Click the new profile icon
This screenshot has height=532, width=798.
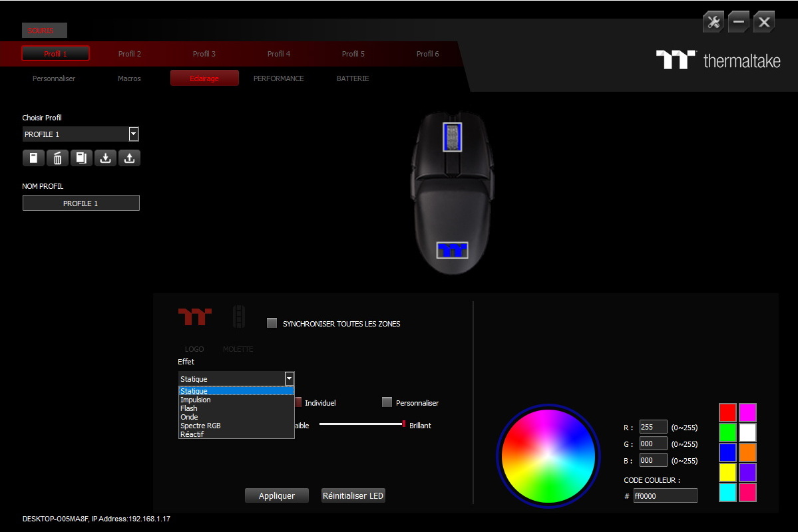pyautogui.click(x=33, y=158)
